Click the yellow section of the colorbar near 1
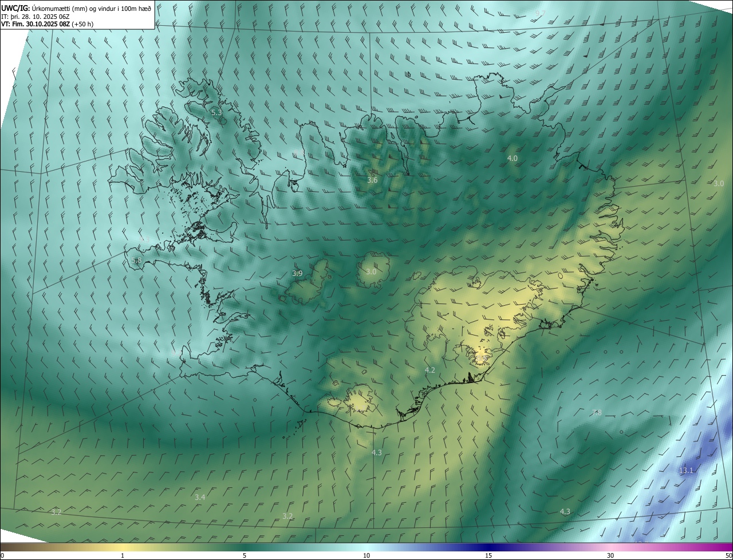The image size is (733, 560). click(x=123, y=547)
